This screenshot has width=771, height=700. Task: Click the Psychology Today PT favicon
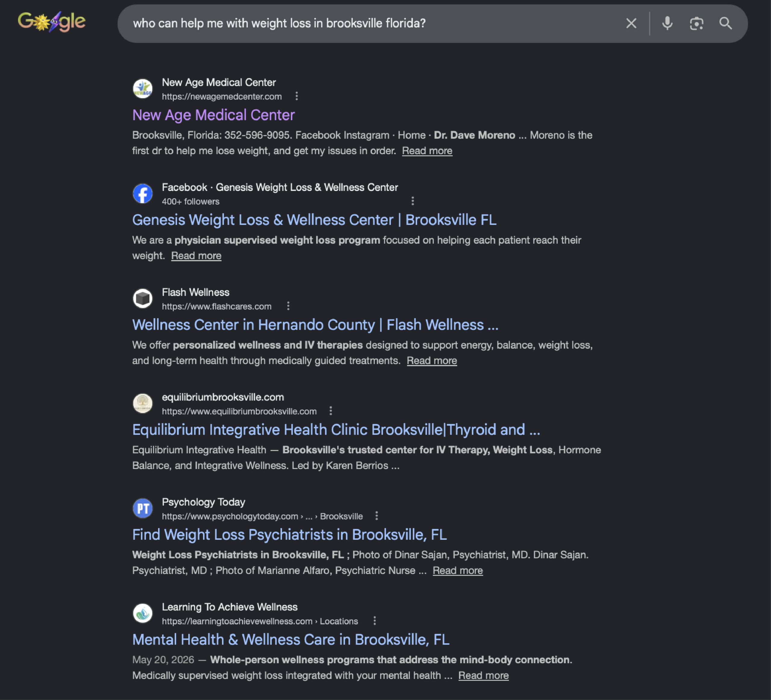(143, 508)
